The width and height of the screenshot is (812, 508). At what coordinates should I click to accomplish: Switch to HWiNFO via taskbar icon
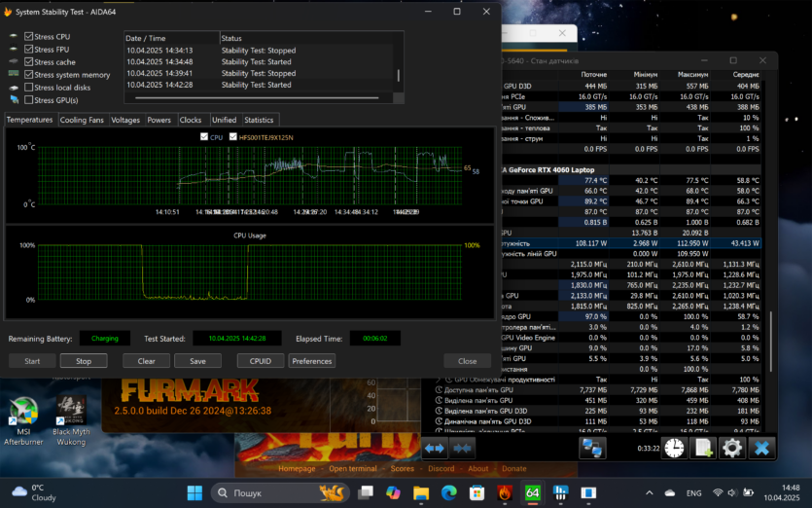point(560,493)
